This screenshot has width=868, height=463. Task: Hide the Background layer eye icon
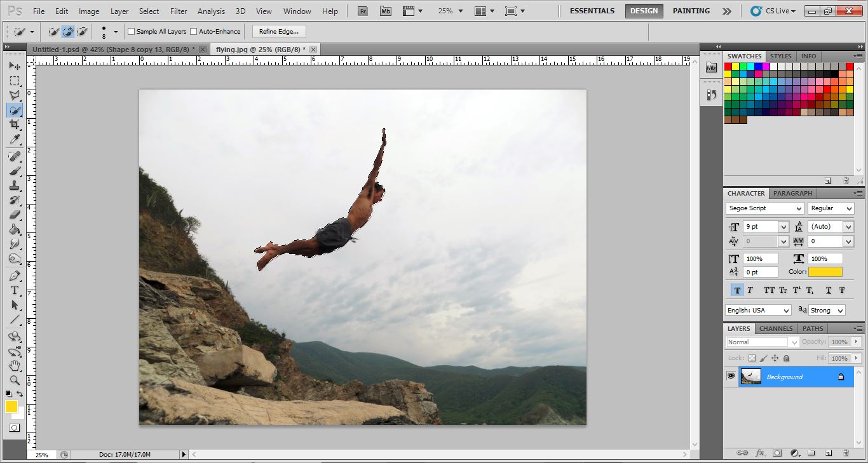(731, 376)
